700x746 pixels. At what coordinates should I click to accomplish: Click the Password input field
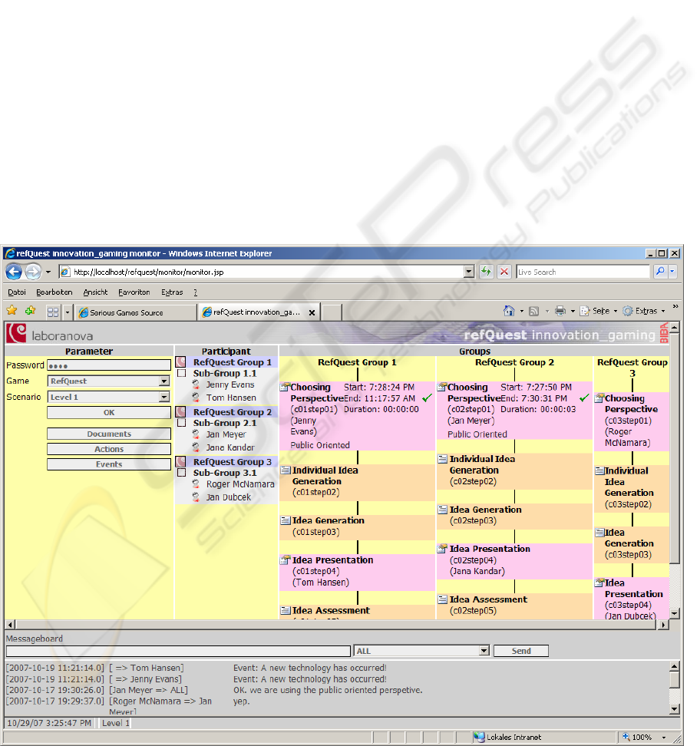109,365
